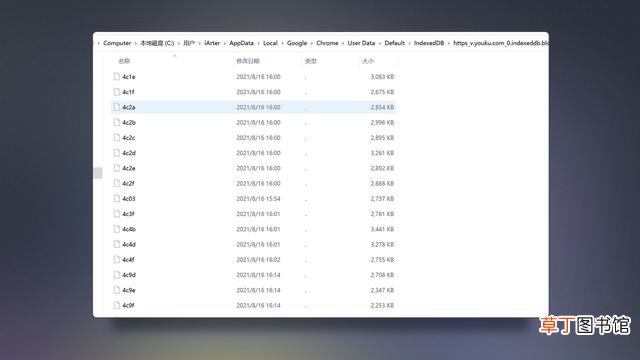The height and width of the screenshot is (360, 640).
Task: Sort files by the 大小 size column
Action: (x=368, y=61)
